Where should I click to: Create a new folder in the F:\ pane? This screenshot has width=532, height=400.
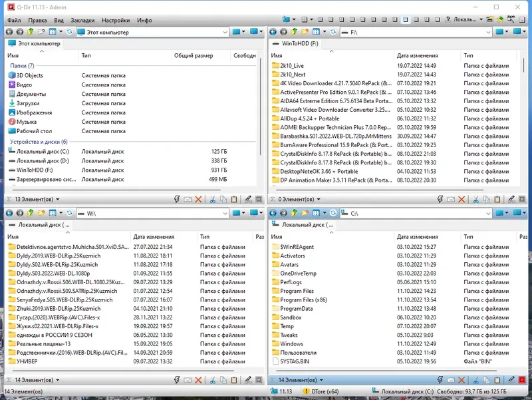tap(305, 32)
